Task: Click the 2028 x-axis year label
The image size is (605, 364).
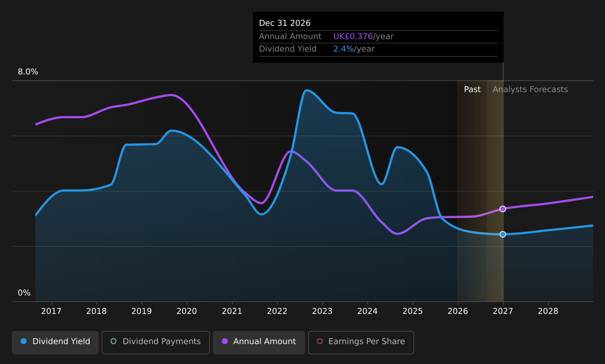Action: 548,311
